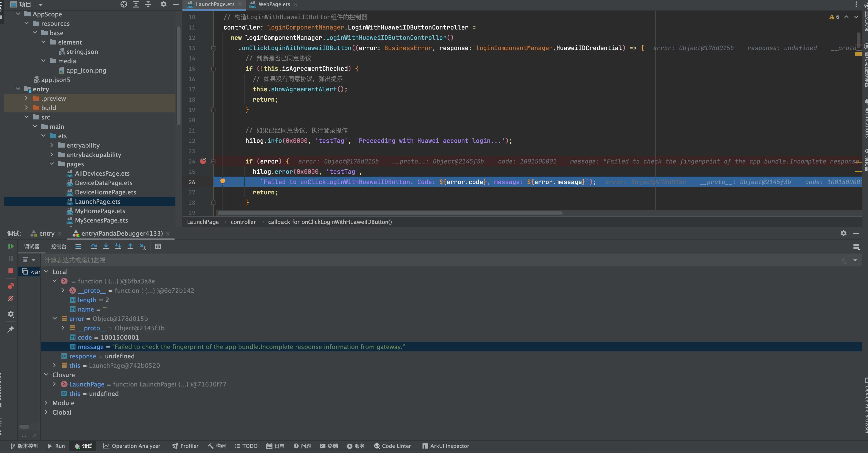The width and height of the screenshot is (868, 453).
Task: Expand the Global variables node
Action: (x=46, y=412)
